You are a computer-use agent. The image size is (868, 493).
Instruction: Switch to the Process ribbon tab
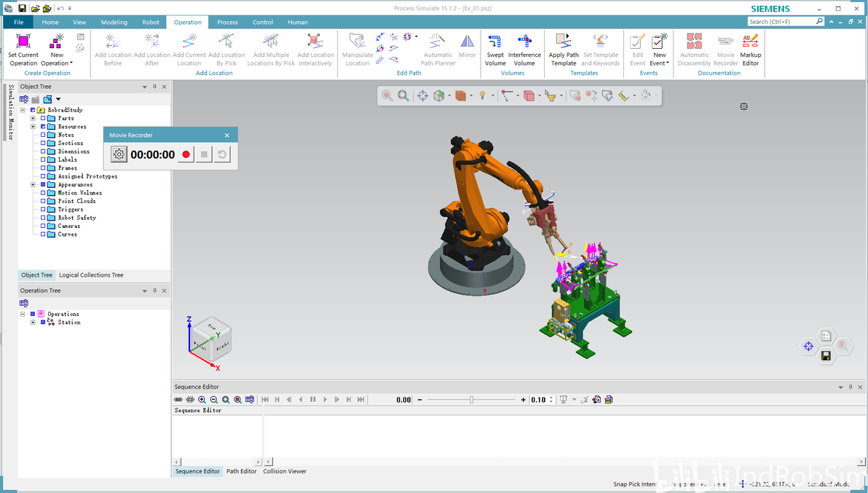(x=227, y=22)
